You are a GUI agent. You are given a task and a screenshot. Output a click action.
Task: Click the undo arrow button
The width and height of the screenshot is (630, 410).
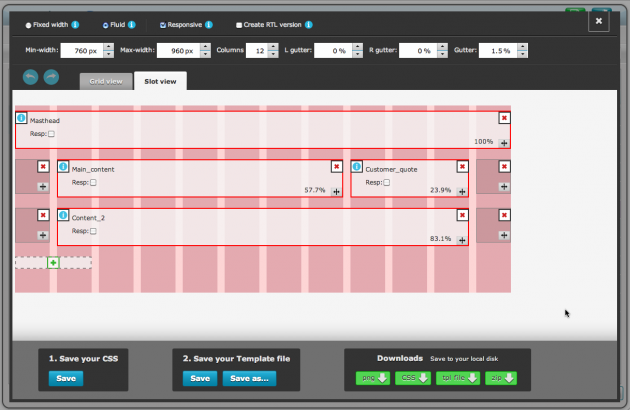click(x=31, y=77)
